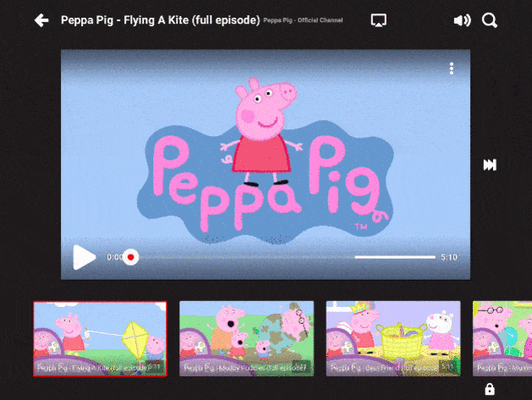
Task: Select the Flying A Kite thumbnail
Action: click(100, 338)
